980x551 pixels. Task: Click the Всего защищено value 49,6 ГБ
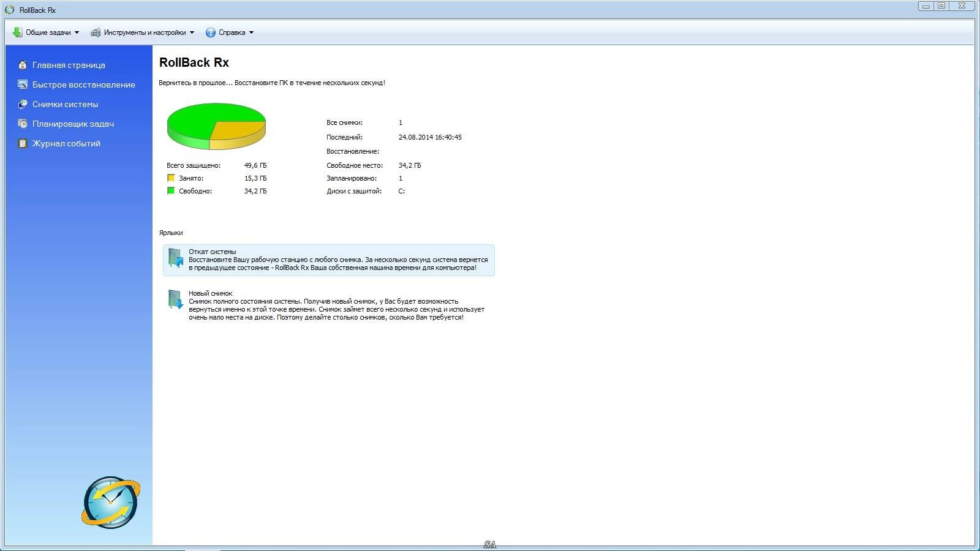[x=255, y=165]
